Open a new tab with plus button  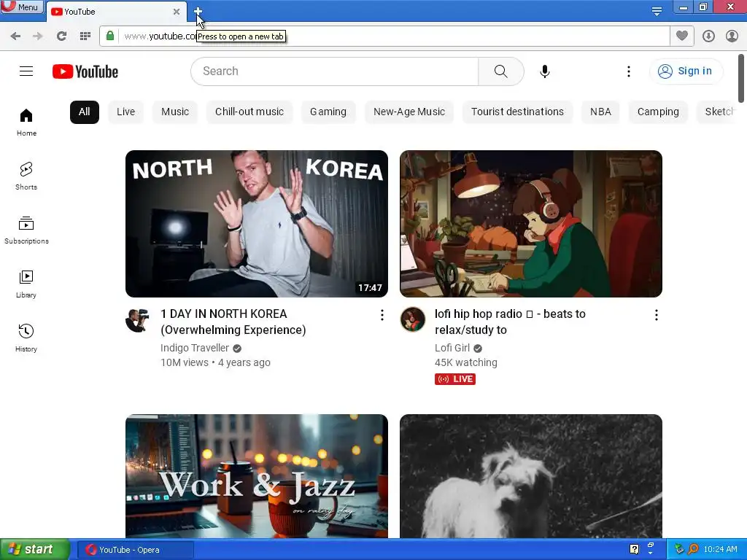tap(198, 10)
